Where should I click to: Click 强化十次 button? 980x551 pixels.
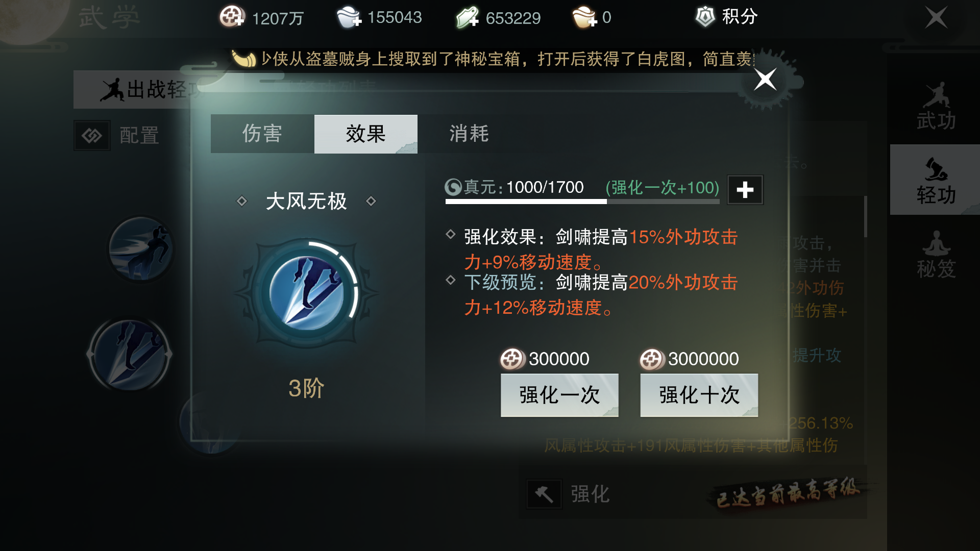click(x=699, y=395)
